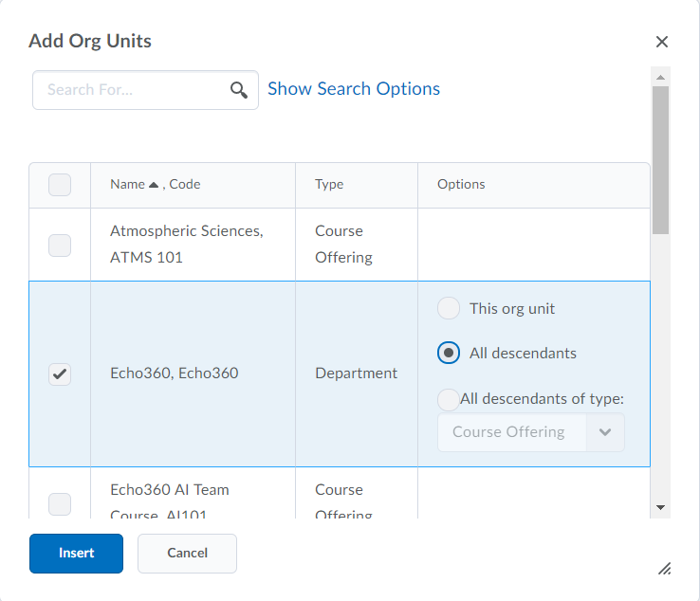Click the Type column header text
The width and height of the screenshot is (700, 601).
pyautogui.click(x=329, y=184)
